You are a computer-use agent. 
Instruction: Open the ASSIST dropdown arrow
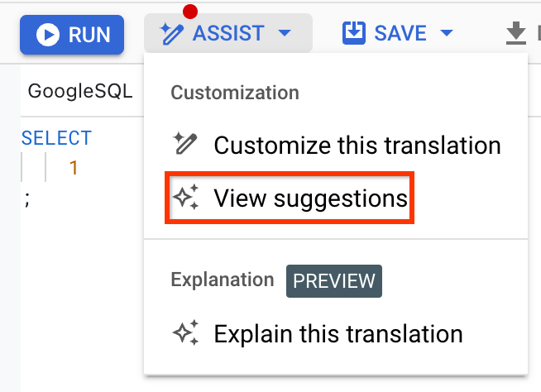point(285,33)
